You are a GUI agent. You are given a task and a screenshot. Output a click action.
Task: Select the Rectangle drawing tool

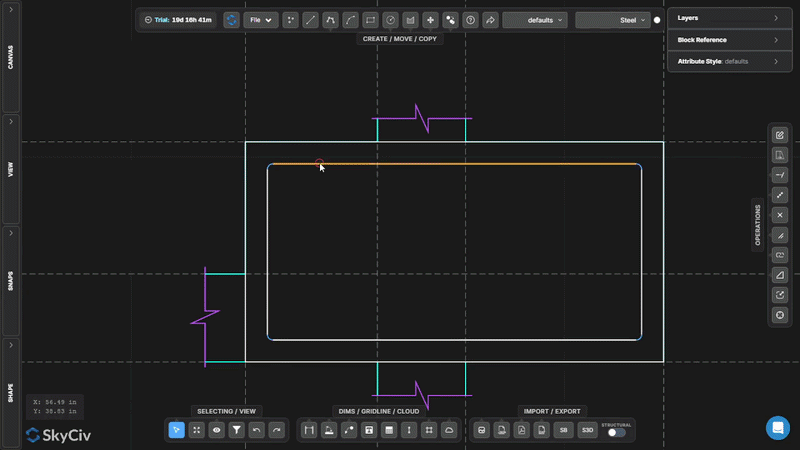(370, 20)
